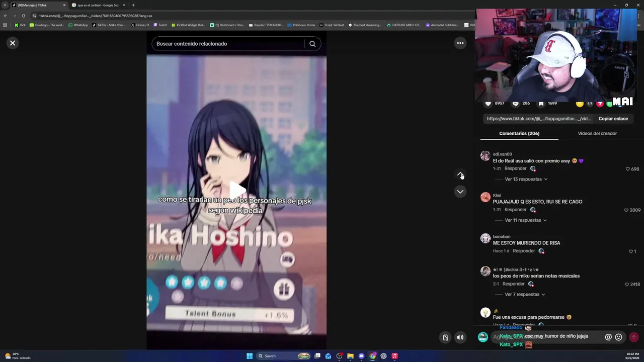The image size is (644, 362).
Task: Open the tab search dropdown arrow
Action: [5, 5]
